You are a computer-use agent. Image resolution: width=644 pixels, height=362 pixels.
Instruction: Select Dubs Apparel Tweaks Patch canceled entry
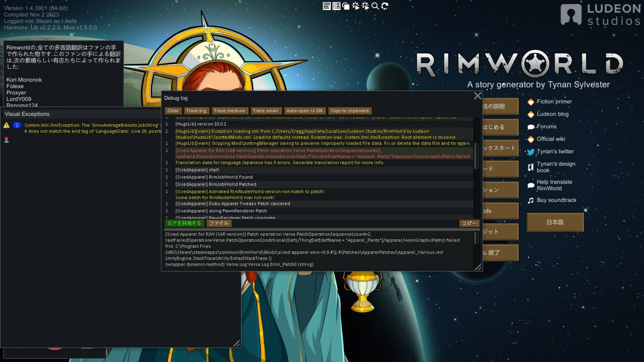(319, 204)
